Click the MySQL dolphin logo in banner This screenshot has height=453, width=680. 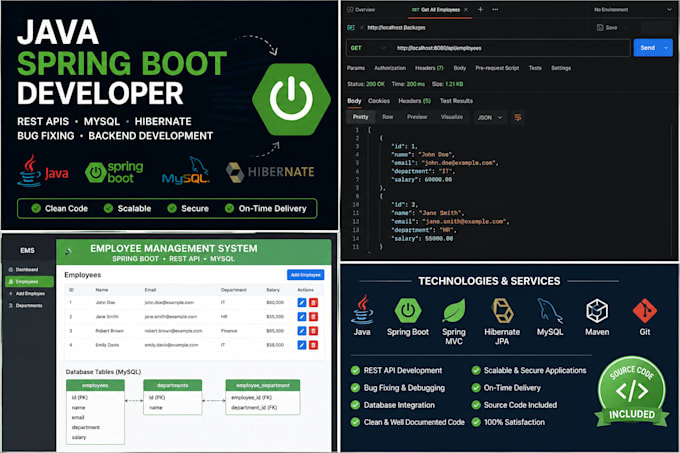point(186,170)
